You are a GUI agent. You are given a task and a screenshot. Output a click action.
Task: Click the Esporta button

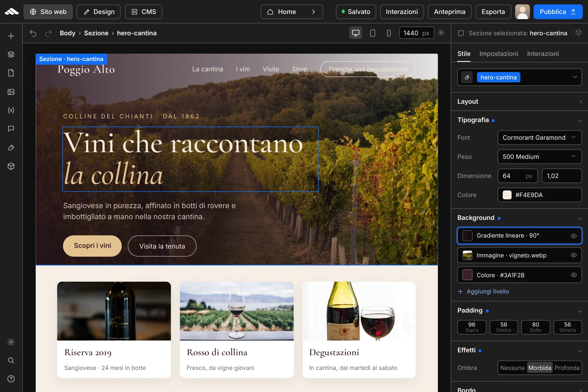pos(493,12)
